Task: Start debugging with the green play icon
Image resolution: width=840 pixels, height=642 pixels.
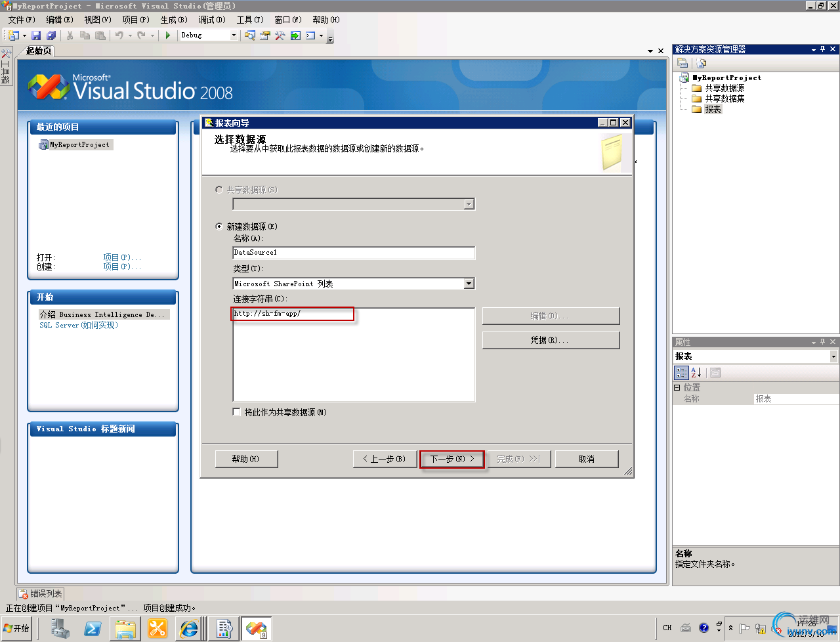Action: 168,35
